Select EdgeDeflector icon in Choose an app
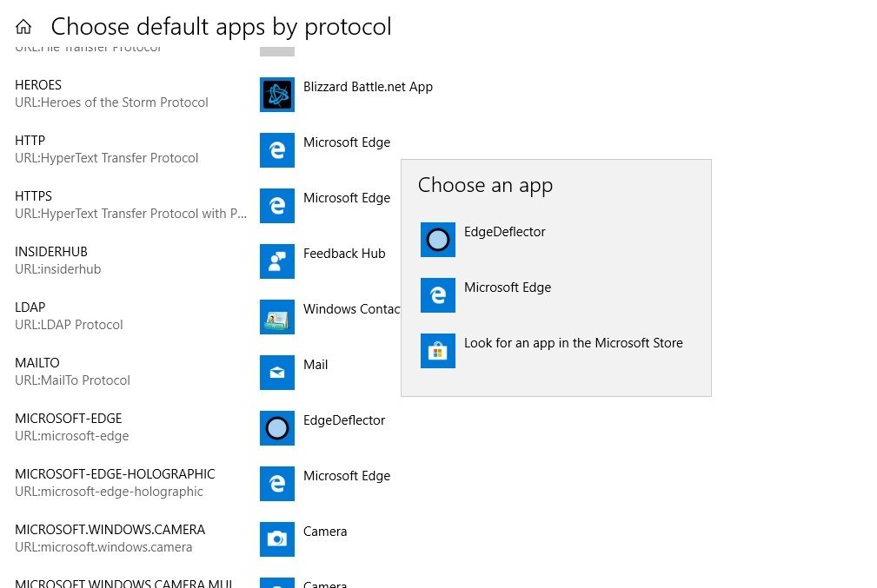The width and height of the screenshot is (877, 588). pos(438,240)
